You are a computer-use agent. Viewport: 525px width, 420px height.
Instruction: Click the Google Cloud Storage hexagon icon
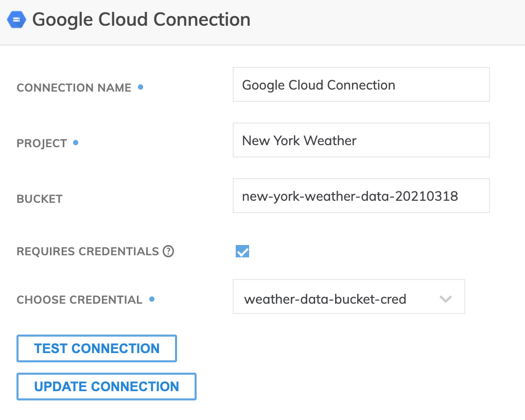tap(16, 20)
